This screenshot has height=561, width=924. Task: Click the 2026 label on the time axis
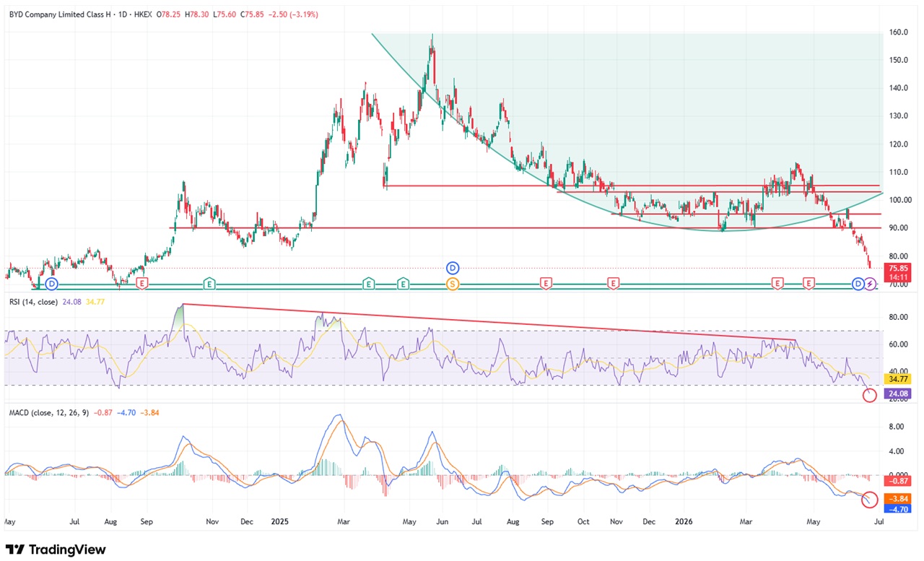click(x=683, y=520)
